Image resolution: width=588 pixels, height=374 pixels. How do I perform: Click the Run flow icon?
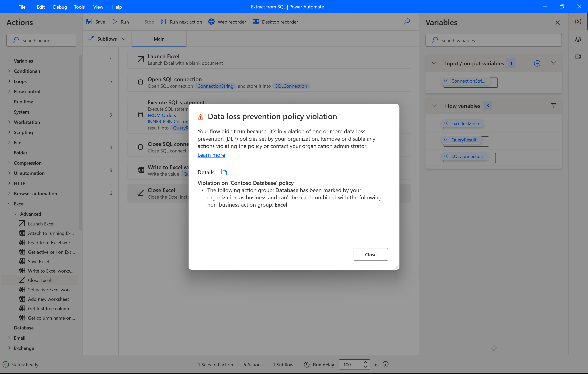115,21
